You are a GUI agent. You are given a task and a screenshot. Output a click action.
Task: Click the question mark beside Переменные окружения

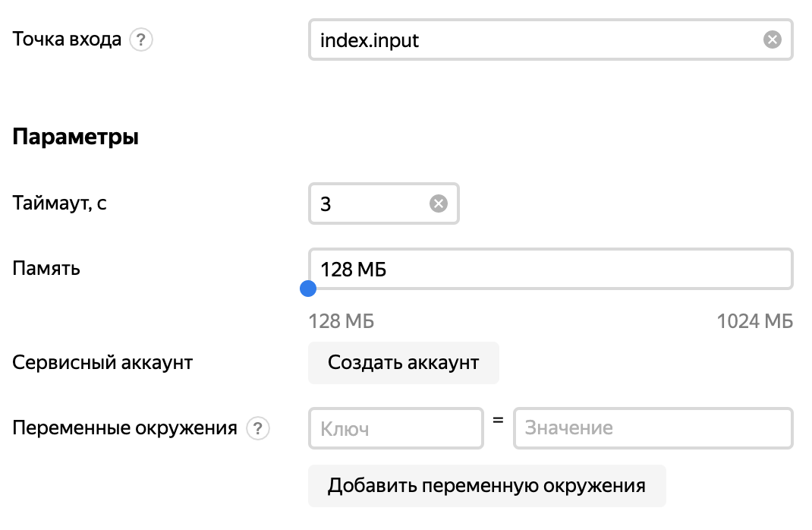pos(258,428)
